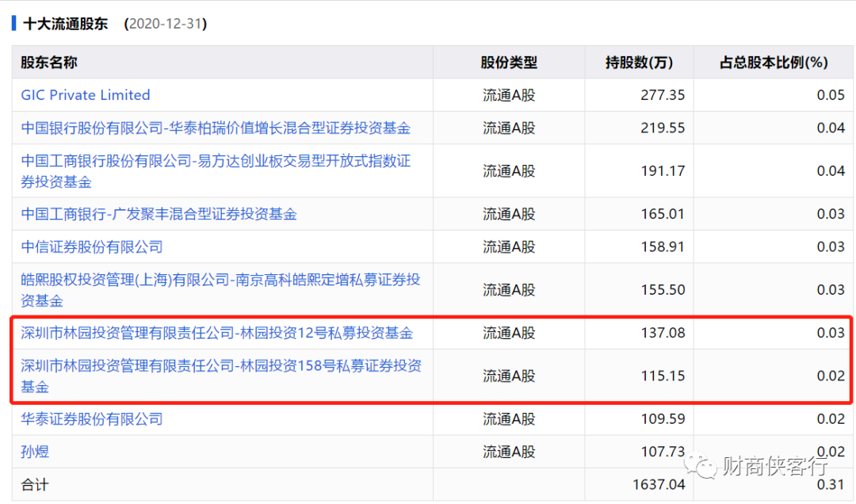
Task: Select the 0.02 ratio in 华泰证券 row
Action: 831,419
